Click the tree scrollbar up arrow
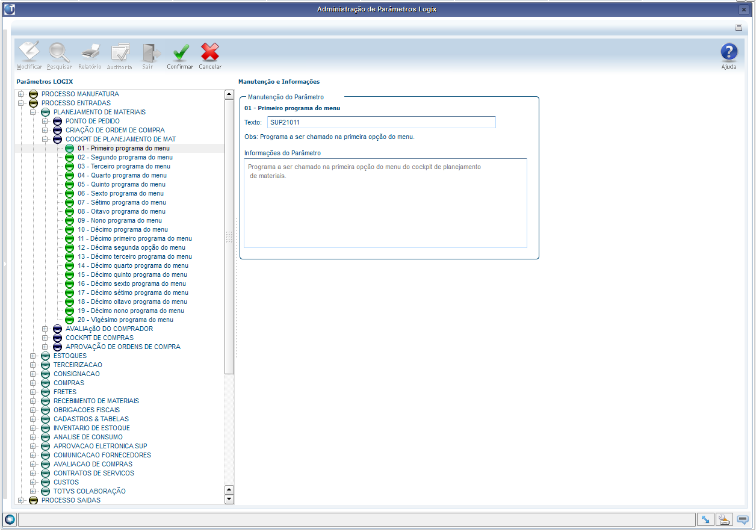756x532 pixels. [x=229, y=94]
